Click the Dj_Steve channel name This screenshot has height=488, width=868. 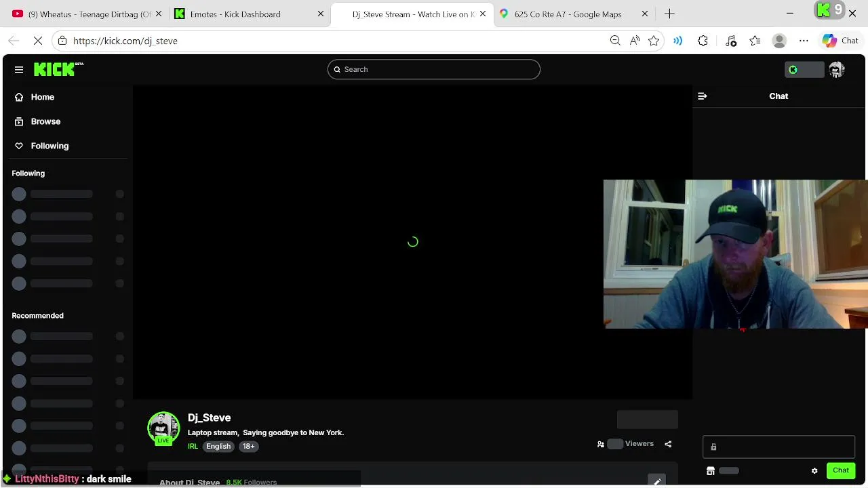pos(210,418)
